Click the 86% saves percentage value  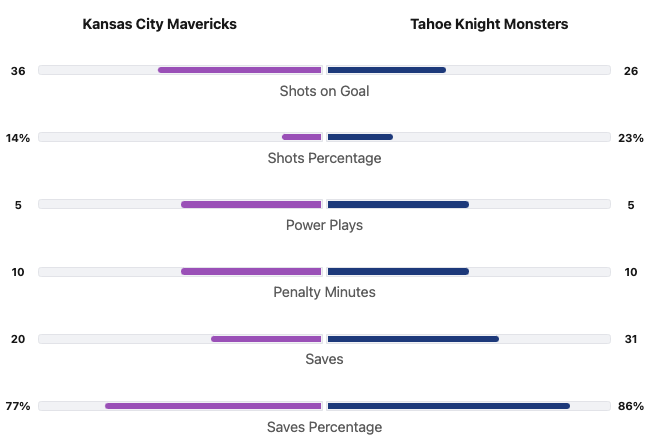tap(631, 406)
